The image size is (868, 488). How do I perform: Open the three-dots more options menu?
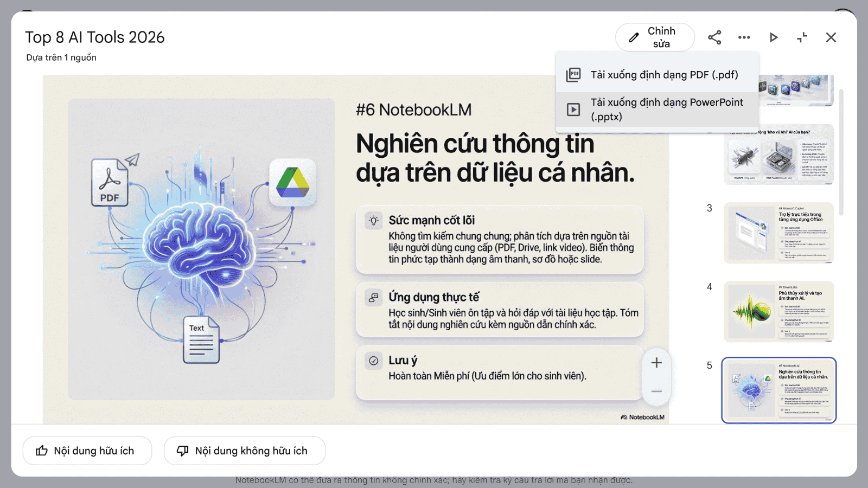[x=744, y=37]
